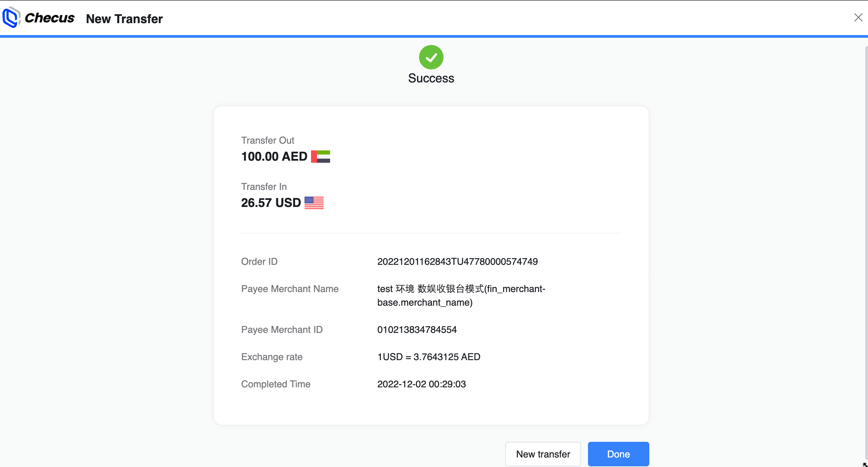Start another transfer with New transfer button
Image resolution: width=868 pixels, height=467 pixels.
[543, 454]
